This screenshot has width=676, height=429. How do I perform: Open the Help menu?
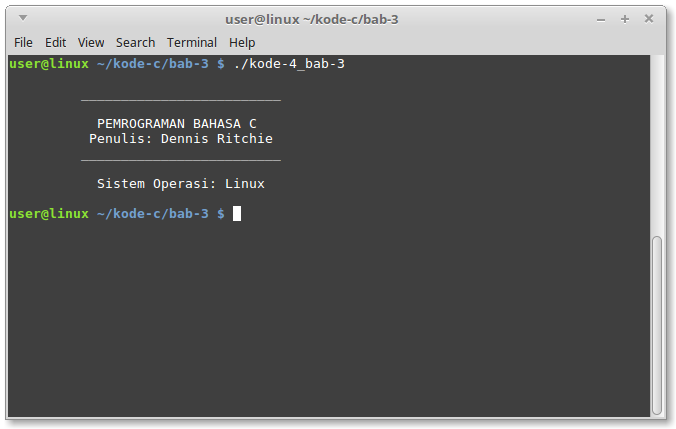(242, 43)
